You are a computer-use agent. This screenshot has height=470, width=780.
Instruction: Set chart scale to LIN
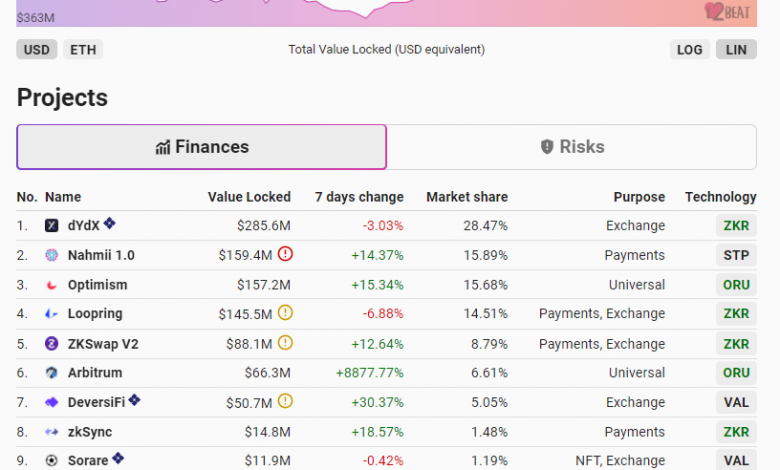tap(736, 49)
